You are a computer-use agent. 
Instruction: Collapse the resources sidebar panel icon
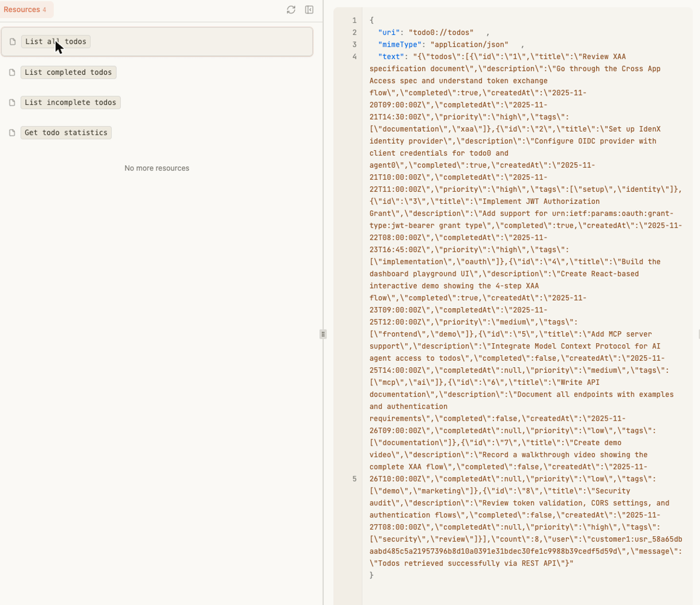point(309,10)
